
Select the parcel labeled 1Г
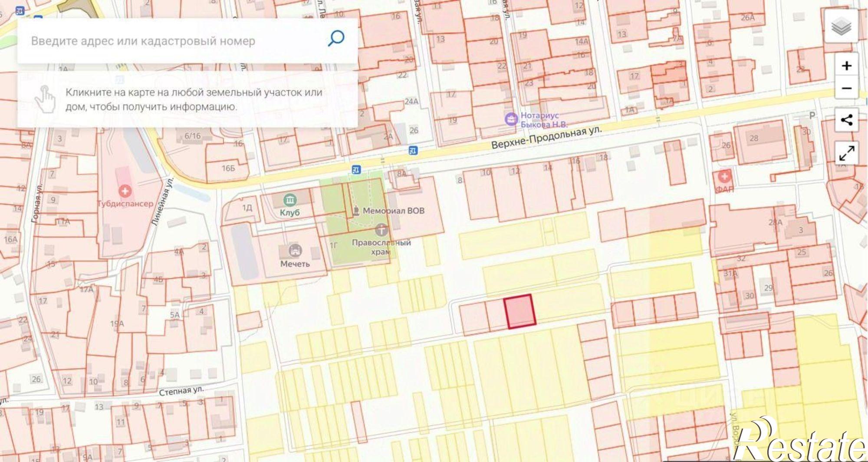(x=333, y=246)
